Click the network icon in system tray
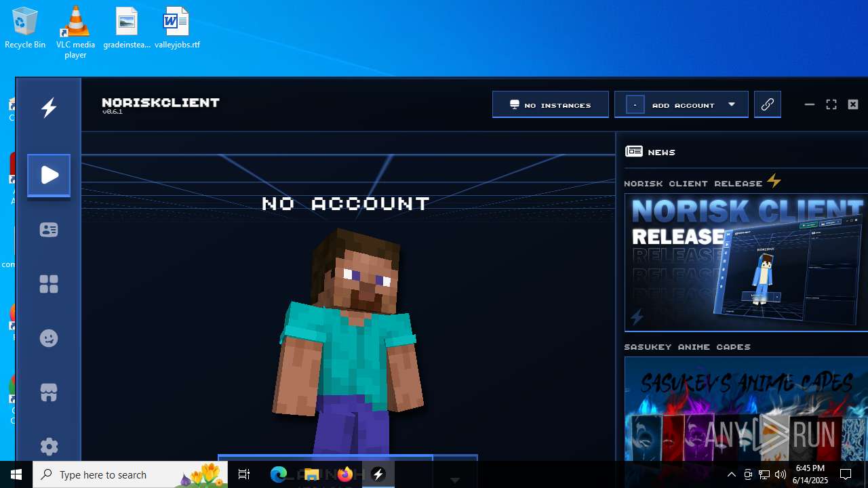Viewport: 868px width, 488px height. coord(764,474)
